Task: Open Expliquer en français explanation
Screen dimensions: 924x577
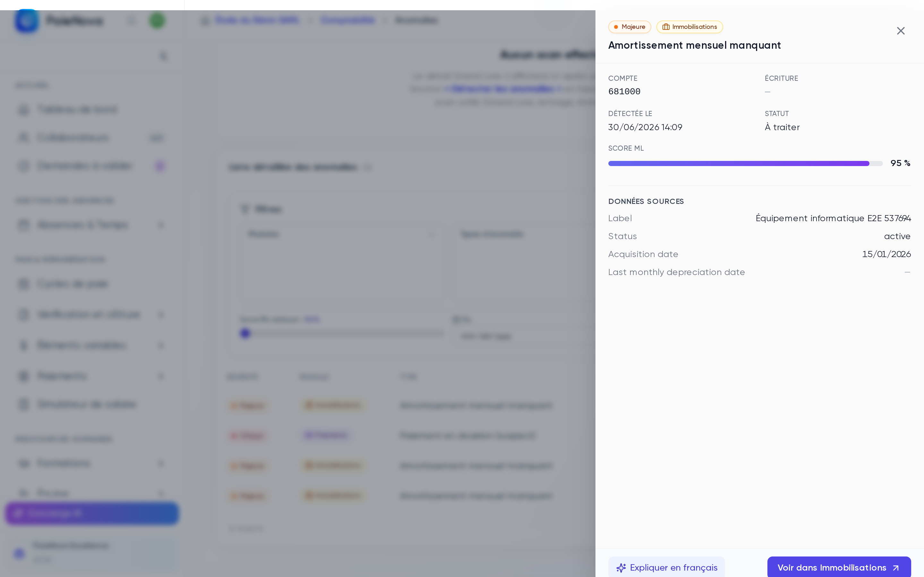Action: [x=666, y=567]
